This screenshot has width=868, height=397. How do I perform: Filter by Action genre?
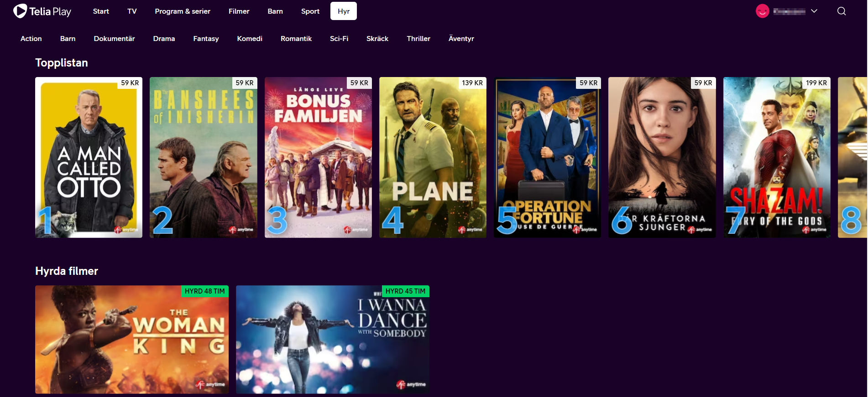[31, 39]
